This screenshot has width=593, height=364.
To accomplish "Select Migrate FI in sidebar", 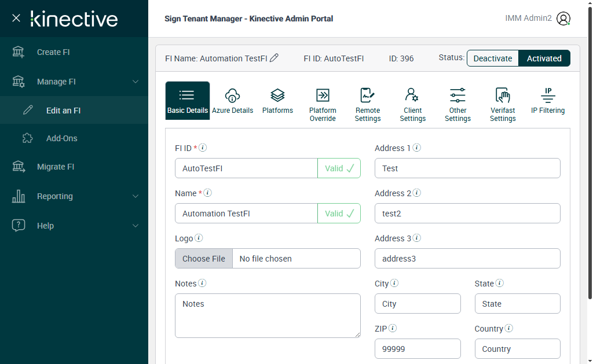I will tap(55, 167).
